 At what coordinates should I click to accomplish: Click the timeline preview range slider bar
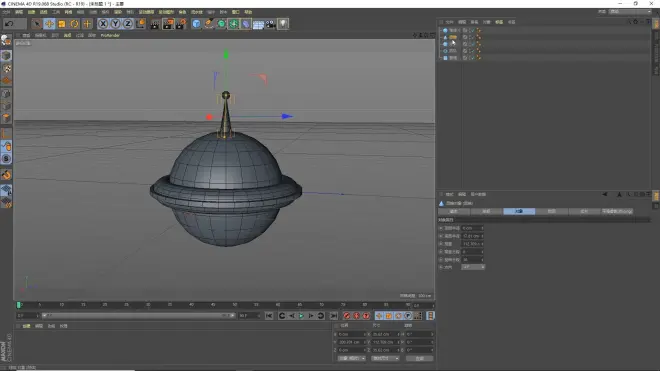coord(138,315)
